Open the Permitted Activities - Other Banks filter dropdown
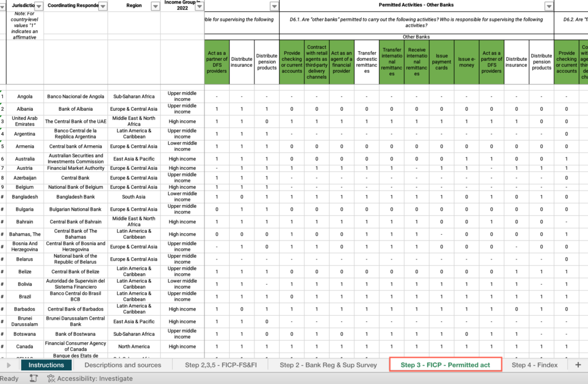 [549, 6]
